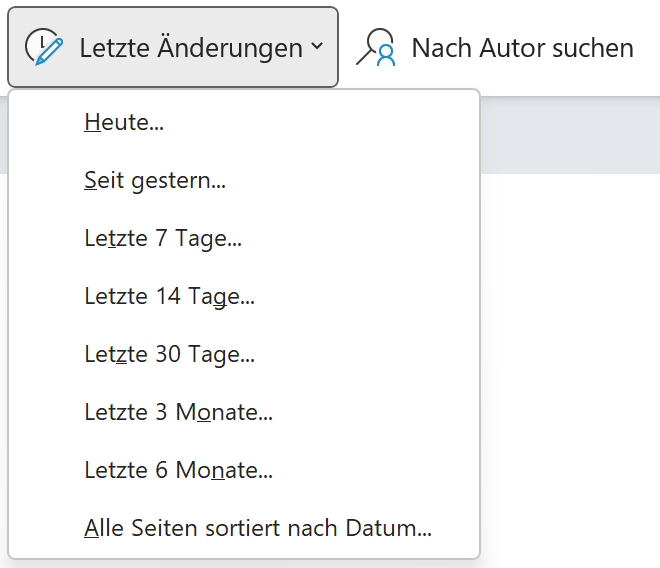Select Letzte 3 Monate... menu item
Screen dimensions: 660x568
tap(244, 412)
